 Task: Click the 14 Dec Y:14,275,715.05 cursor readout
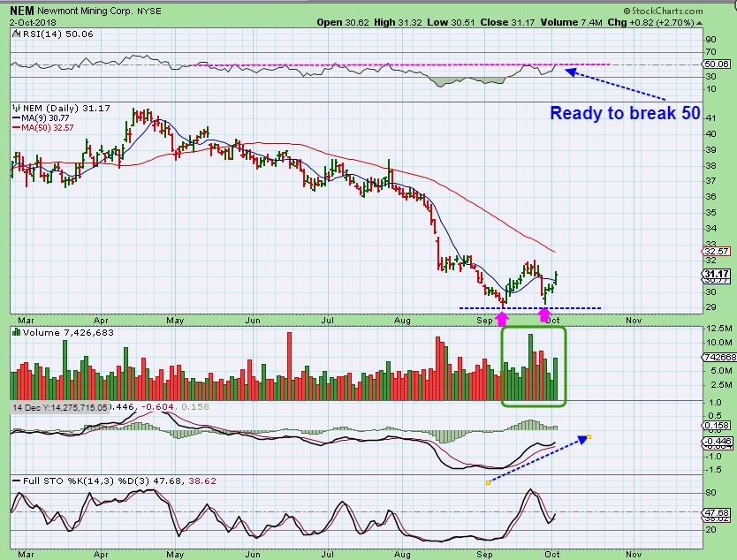coord(60,407)
